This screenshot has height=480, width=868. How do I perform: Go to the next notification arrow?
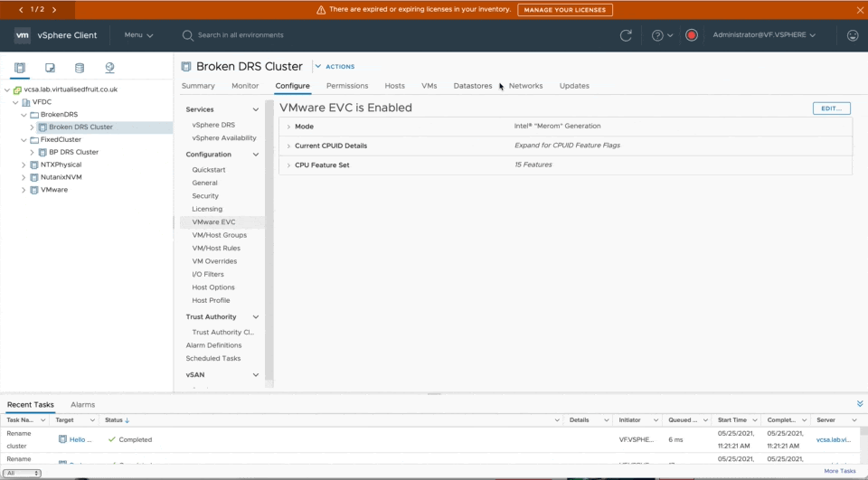[x=54, y=9]
